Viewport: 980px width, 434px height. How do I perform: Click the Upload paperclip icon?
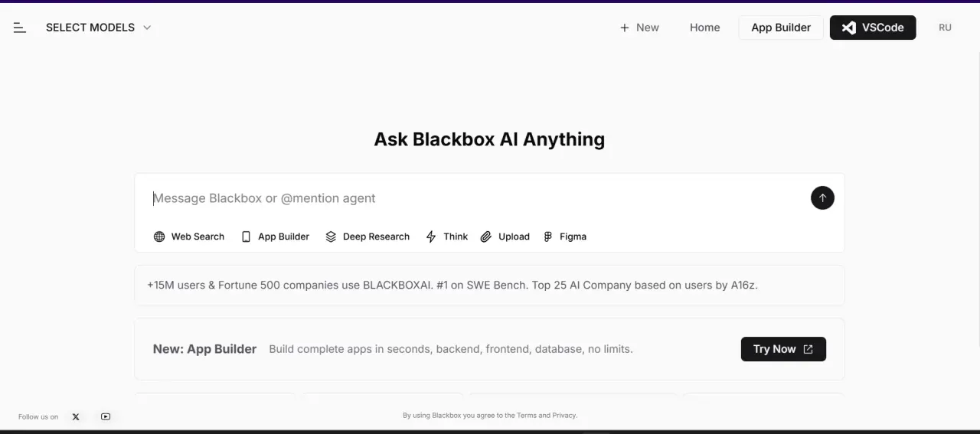(485, 237)
